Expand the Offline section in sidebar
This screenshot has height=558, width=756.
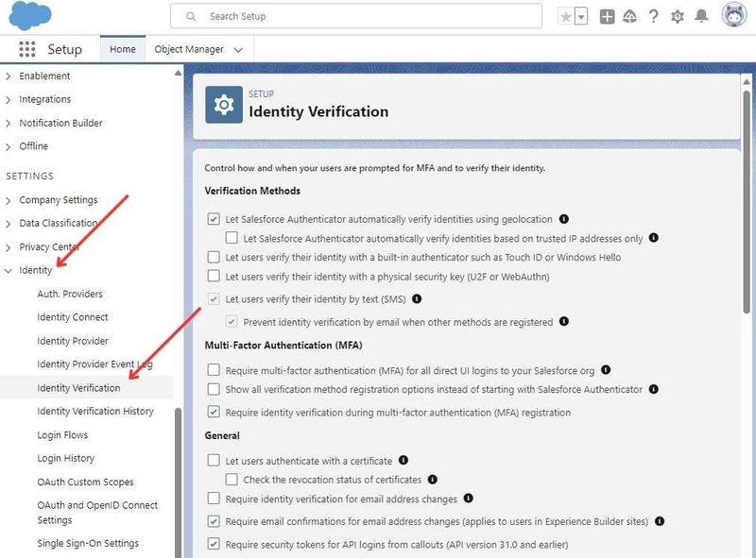pos(9,147)
